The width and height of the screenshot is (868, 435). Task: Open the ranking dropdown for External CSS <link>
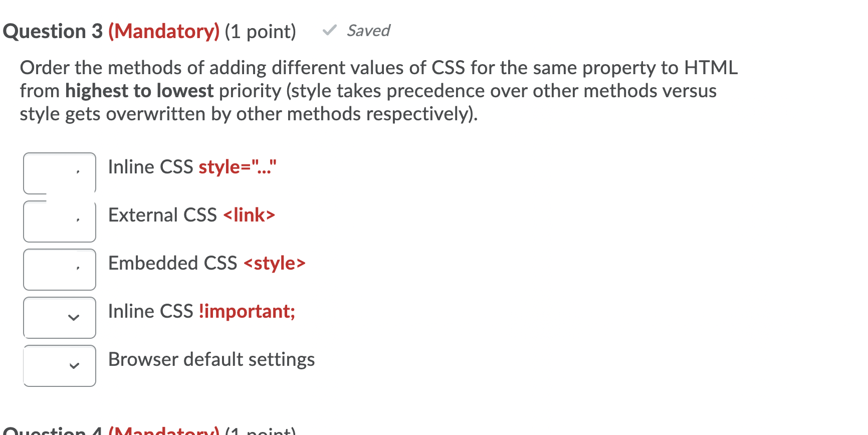(59, 221)
